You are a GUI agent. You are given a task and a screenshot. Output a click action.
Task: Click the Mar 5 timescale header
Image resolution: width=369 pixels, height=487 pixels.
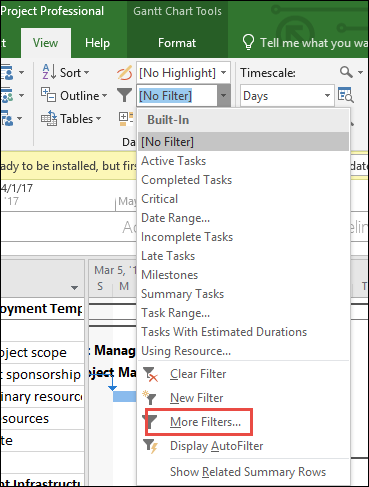coord(115,270)
